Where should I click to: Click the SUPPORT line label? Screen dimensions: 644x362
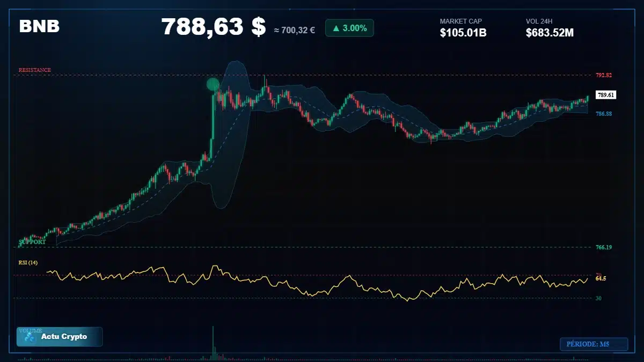32,242
